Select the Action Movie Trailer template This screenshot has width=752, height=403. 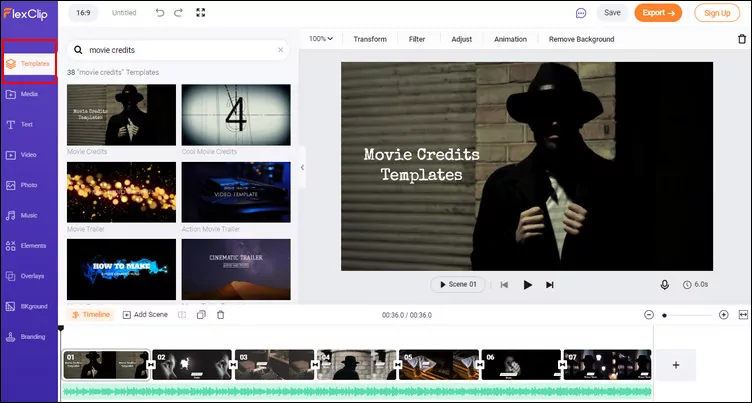[x=236, y=192]
